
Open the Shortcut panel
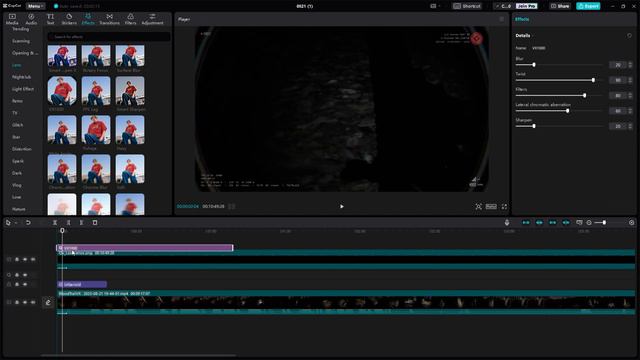click(467, 6)
